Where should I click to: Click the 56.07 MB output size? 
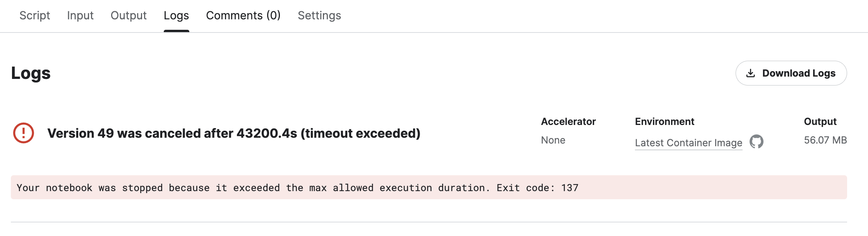point(825,140)
